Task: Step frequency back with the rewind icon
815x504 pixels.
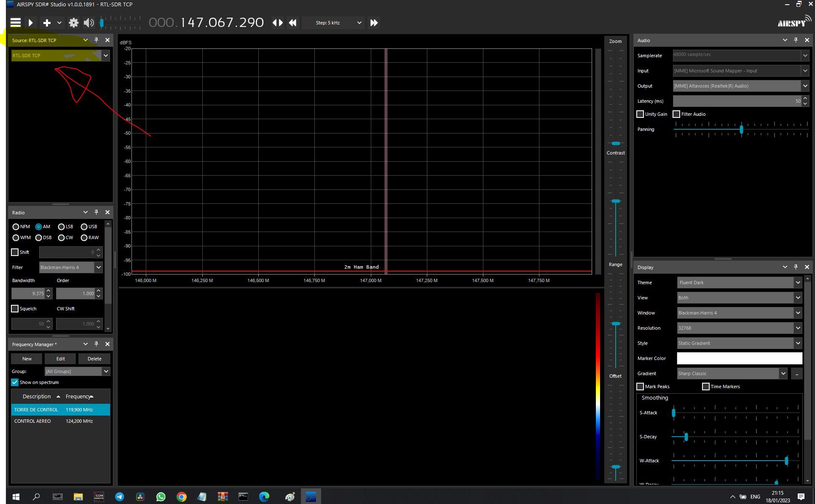Action: [292, 23]
